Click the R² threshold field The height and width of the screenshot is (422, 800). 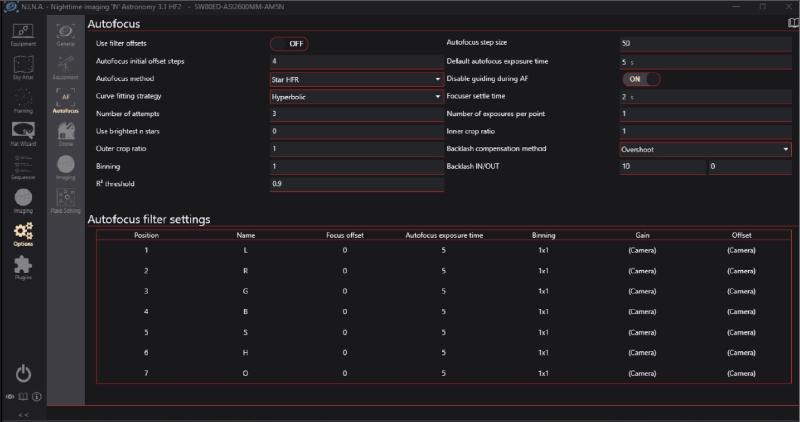pyautogui.click(x=356, y=184)
